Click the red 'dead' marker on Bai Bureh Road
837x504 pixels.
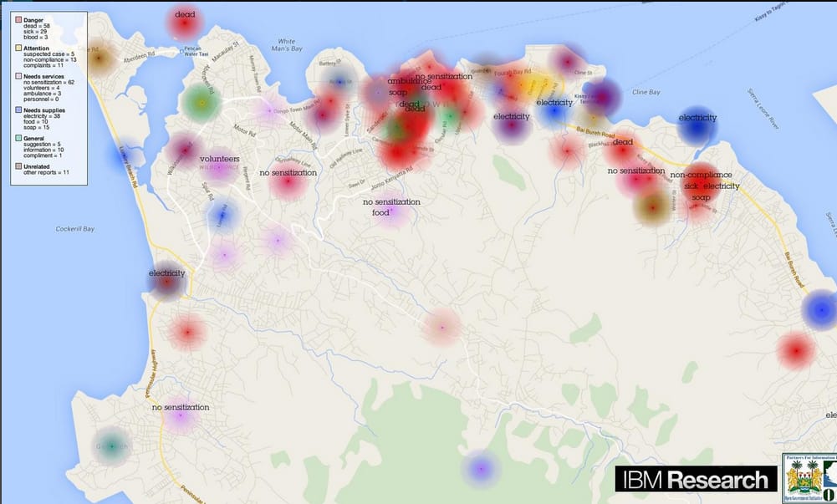(622, 150)
